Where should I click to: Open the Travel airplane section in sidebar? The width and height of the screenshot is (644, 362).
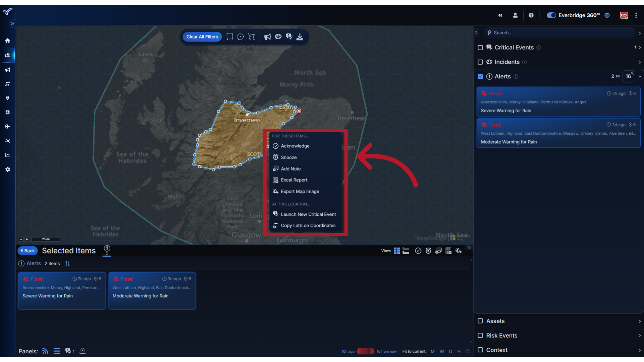coord(7,126)
